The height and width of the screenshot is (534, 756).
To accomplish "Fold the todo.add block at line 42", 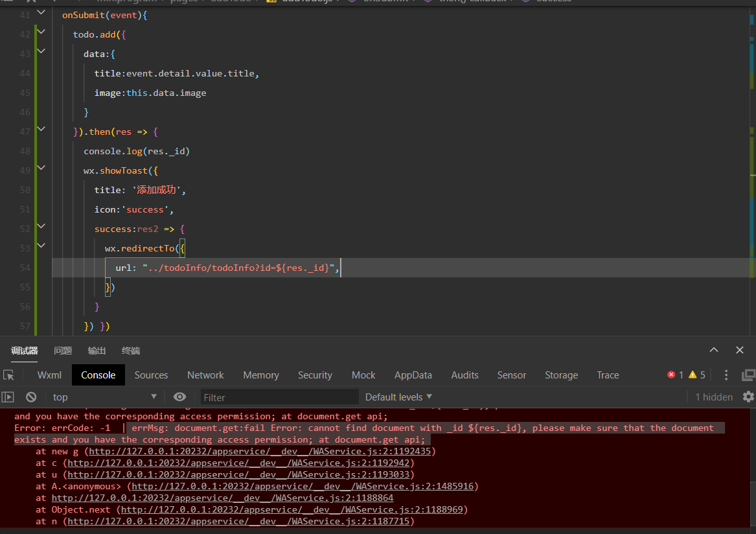I will [41, 31].
